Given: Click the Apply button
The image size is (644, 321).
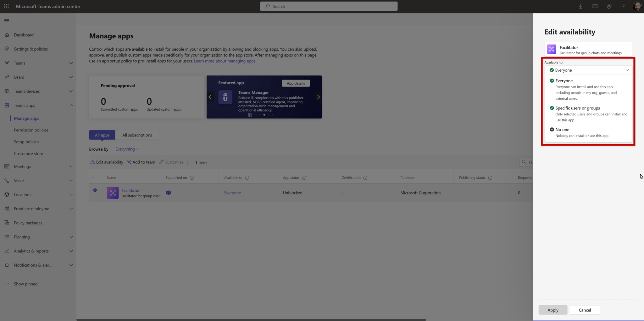Looking at the screenshot, I should (x=552, y=310).
